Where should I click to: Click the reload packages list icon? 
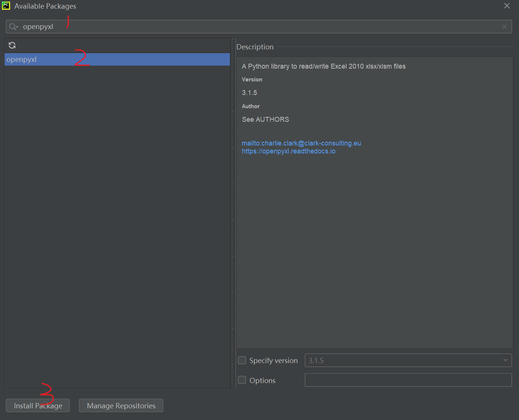(12, 45)
